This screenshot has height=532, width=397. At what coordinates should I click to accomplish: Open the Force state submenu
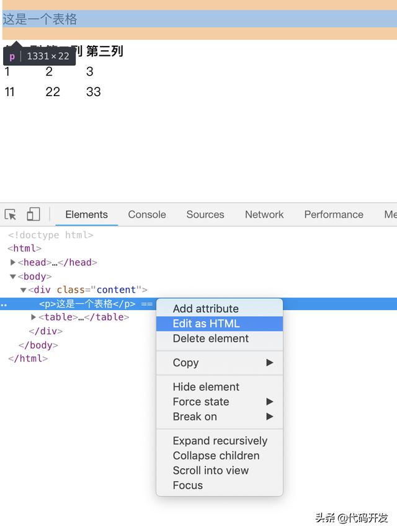pos(220,402)
